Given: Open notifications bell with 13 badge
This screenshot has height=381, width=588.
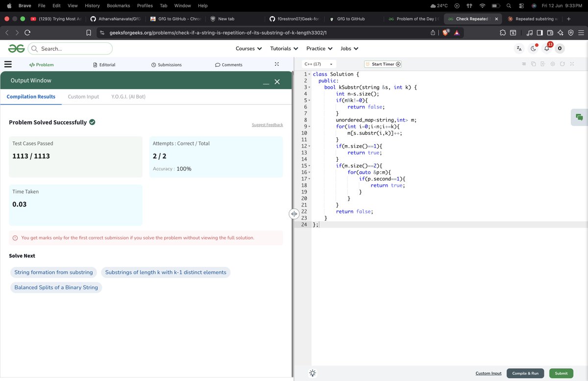Looking at the screenshot, I should [x=547, y=48].
